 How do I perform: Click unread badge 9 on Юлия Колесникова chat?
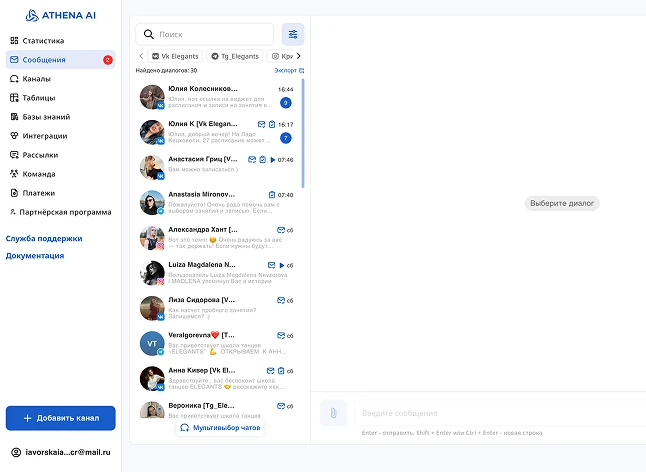(x=286, y=103)
